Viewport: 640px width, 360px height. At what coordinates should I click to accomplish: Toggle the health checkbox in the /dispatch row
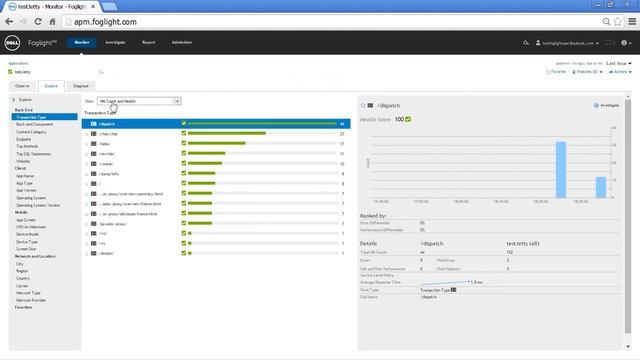pos(184,123)
